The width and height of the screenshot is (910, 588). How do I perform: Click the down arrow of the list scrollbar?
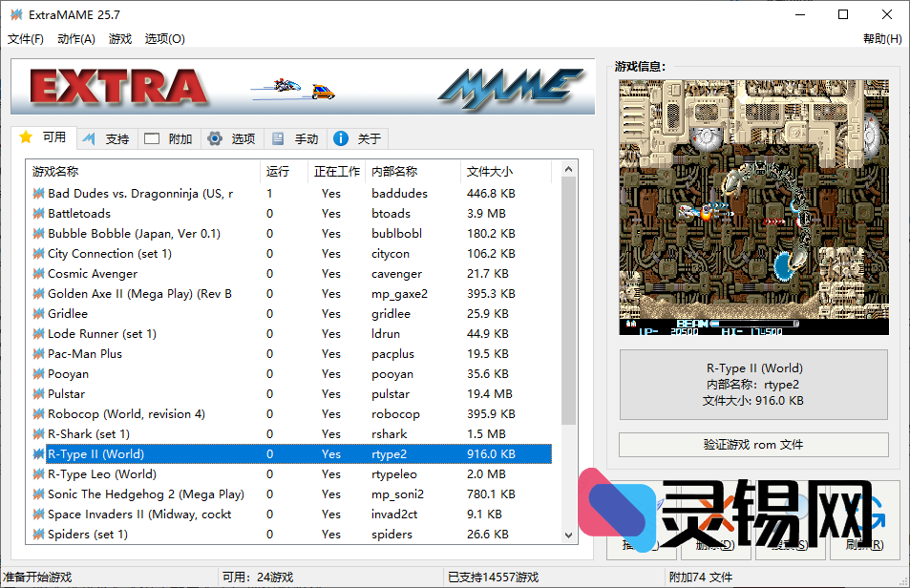pyautogui.click(x=570, y=535)
